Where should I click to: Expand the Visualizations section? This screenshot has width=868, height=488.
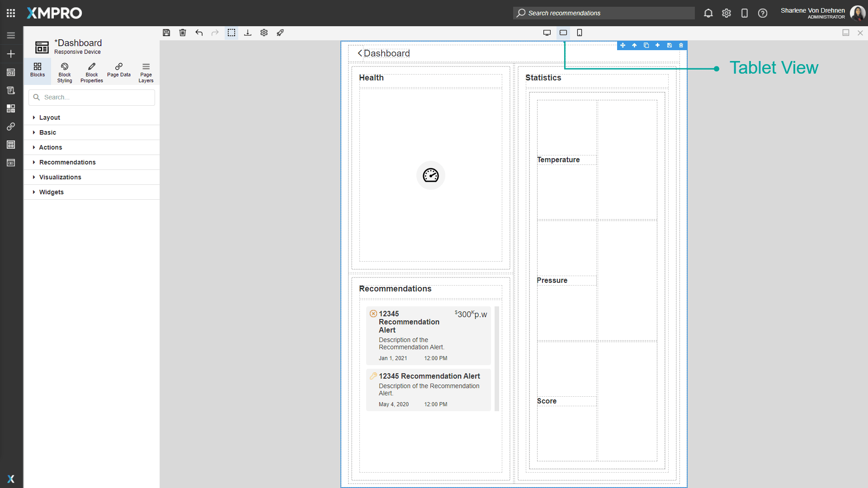(60, 177)
